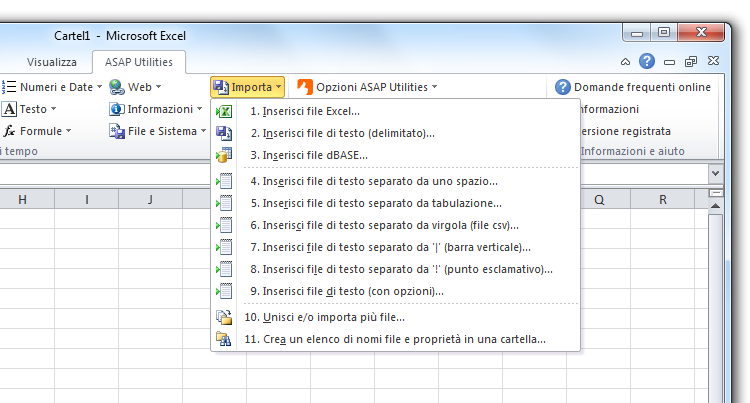Screen dimensions: 750x403
Task: Click the notepad icon beside item 8
Action: coord(224,269)
